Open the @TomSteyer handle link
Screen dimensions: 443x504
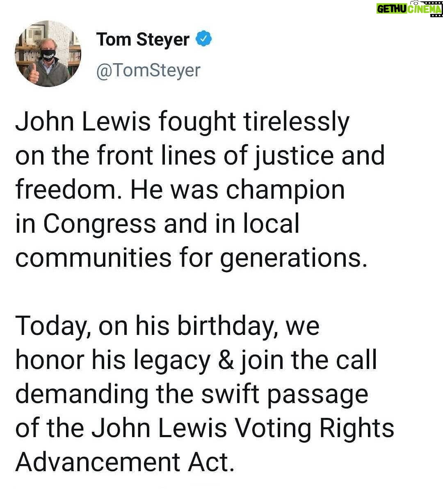(148, 70)
